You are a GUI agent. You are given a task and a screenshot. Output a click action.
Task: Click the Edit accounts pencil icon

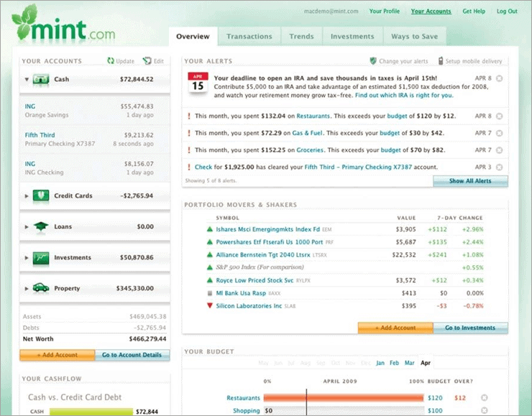tap(147, 60)
